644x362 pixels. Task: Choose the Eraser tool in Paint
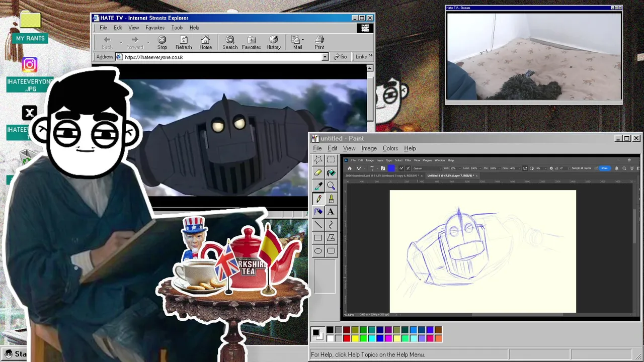[x=318, y=173]
